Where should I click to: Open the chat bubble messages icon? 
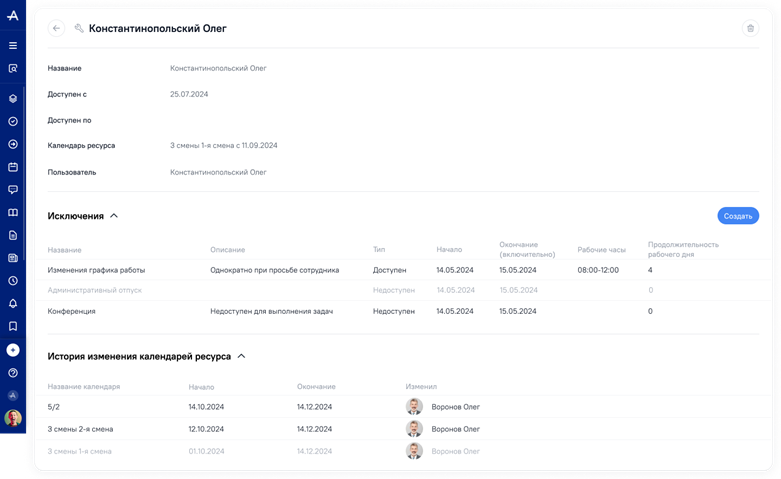tap(13, 190)
